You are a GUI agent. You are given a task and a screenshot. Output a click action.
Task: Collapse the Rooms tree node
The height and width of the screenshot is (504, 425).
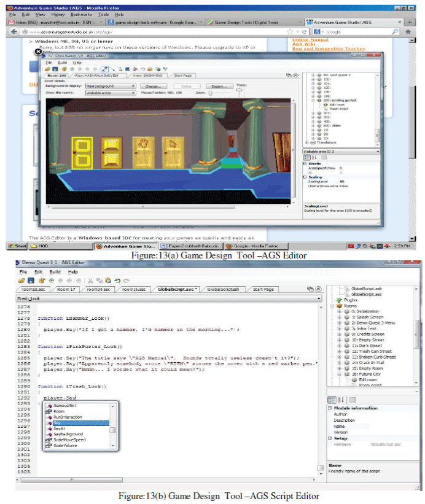(330, 304)
